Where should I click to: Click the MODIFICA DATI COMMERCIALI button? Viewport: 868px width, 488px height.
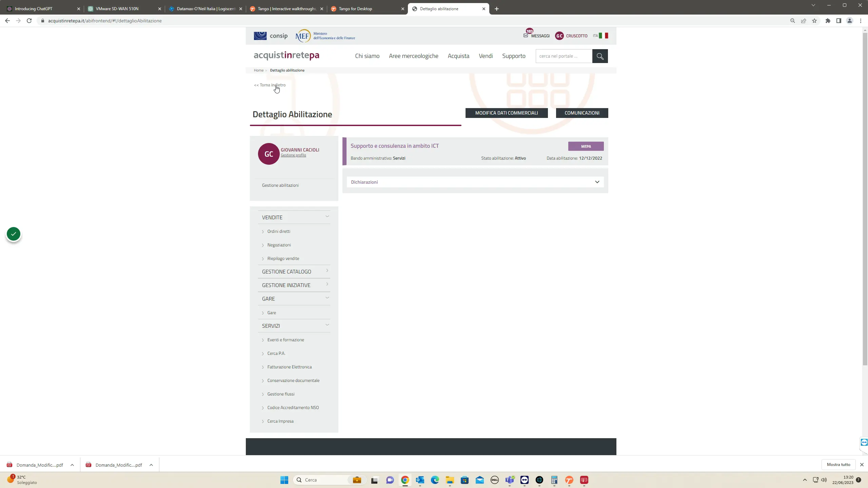click(x=507, y=113)
